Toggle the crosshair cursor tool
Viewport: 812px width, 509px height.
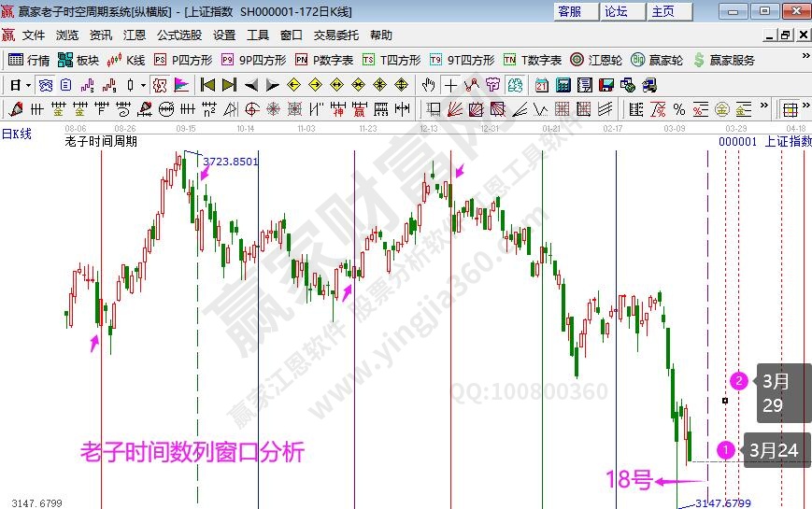coord(450,85)
